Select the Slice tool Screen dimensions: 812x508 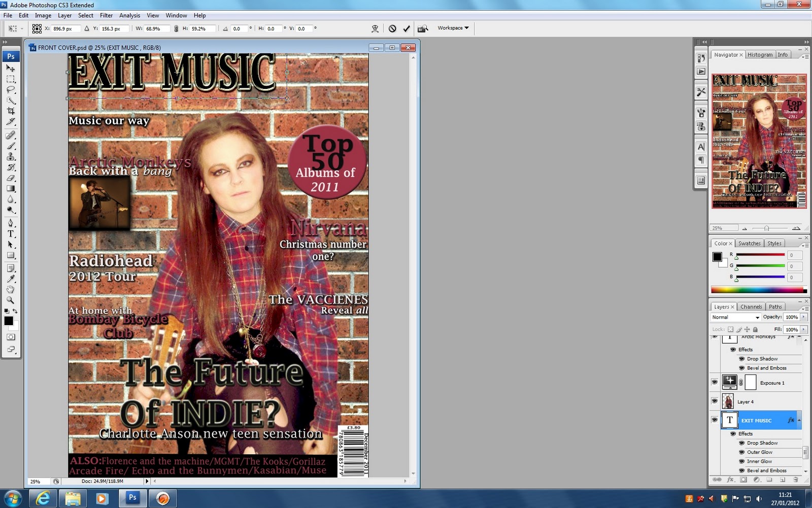point(11,122)
